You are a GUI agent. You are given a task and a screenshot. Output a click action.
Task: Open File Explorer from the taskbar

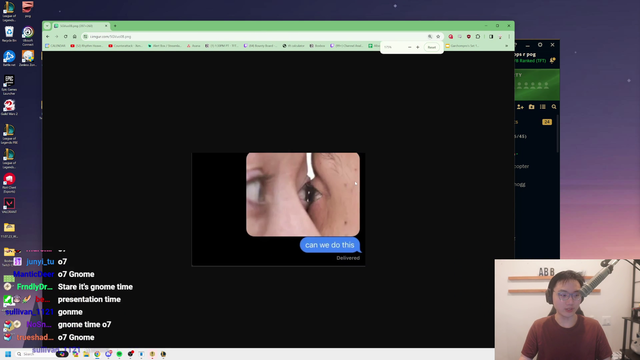(86, 354)
